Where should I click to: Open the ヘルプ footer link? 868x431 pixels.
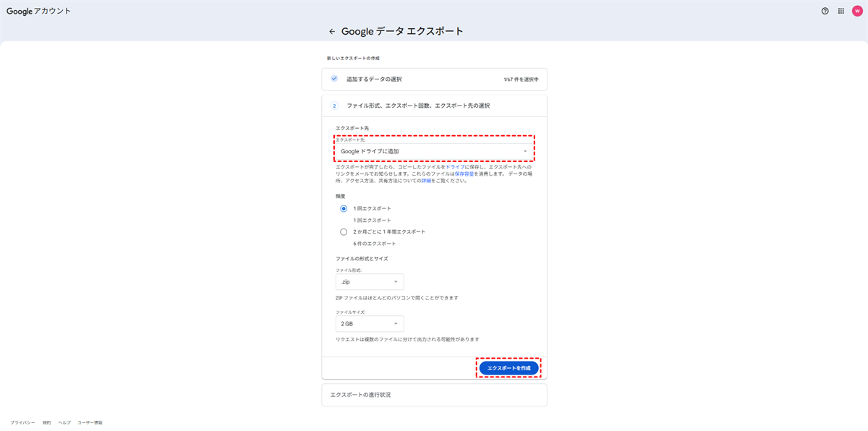coord(64,422)
